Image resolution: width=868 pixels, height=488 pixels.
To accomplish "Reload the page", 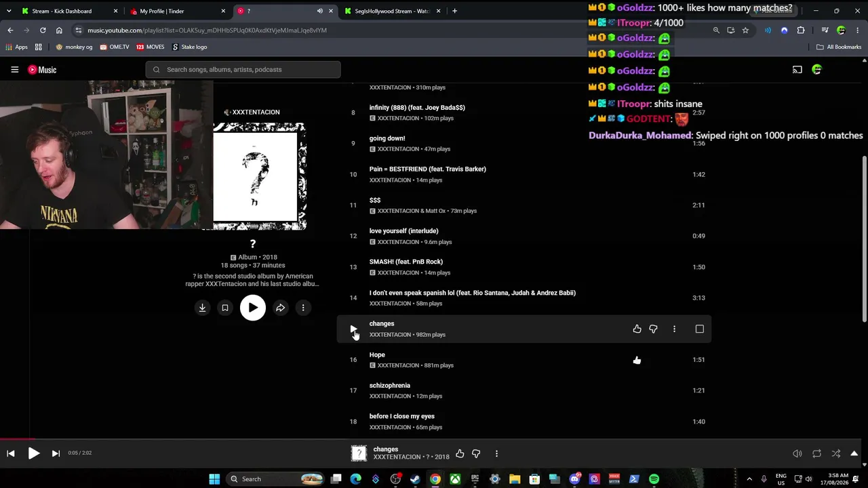I will point(43,30).
